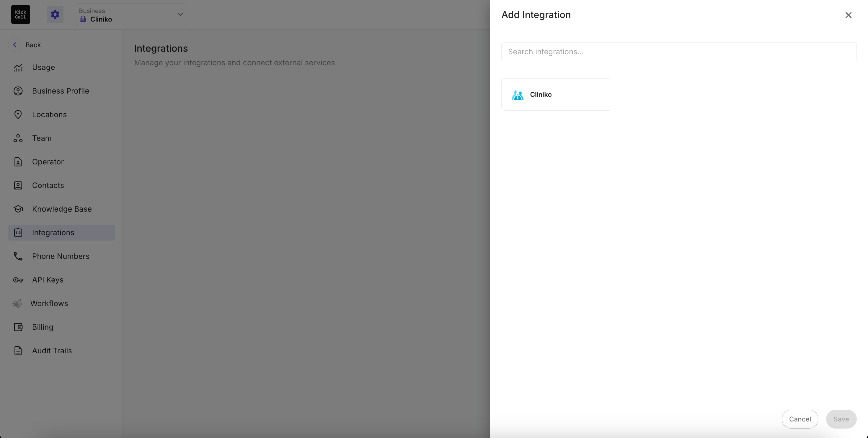Open the Usage menu item
868x438 pixels.
pos(61,67)
